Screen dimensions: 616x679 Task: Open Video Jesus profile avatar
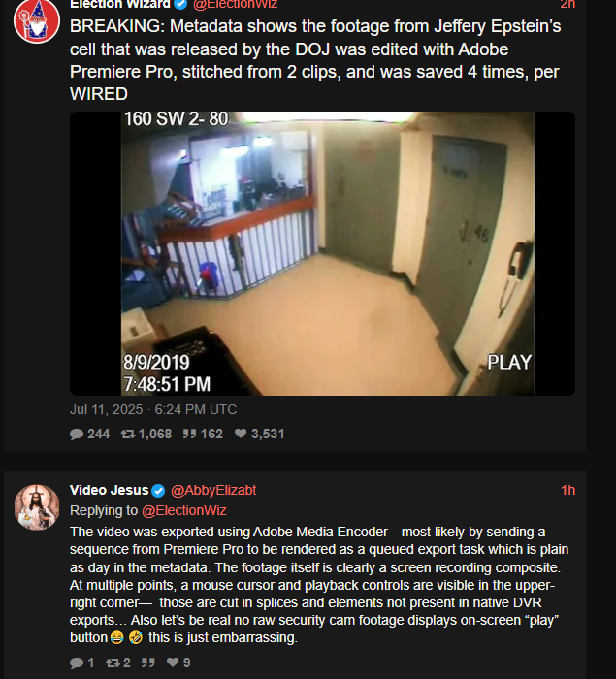pos(37,507)
